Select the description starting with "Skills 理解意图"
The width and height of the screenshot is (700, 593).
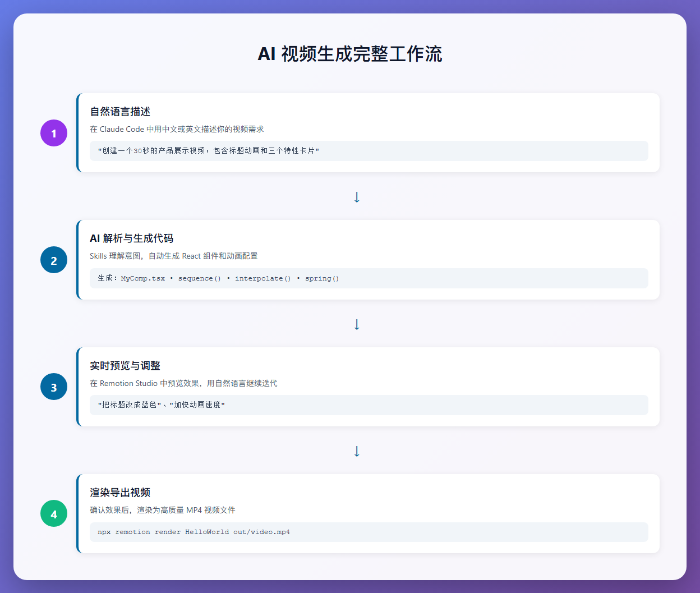pyautogui.click(x=174, y=256)
